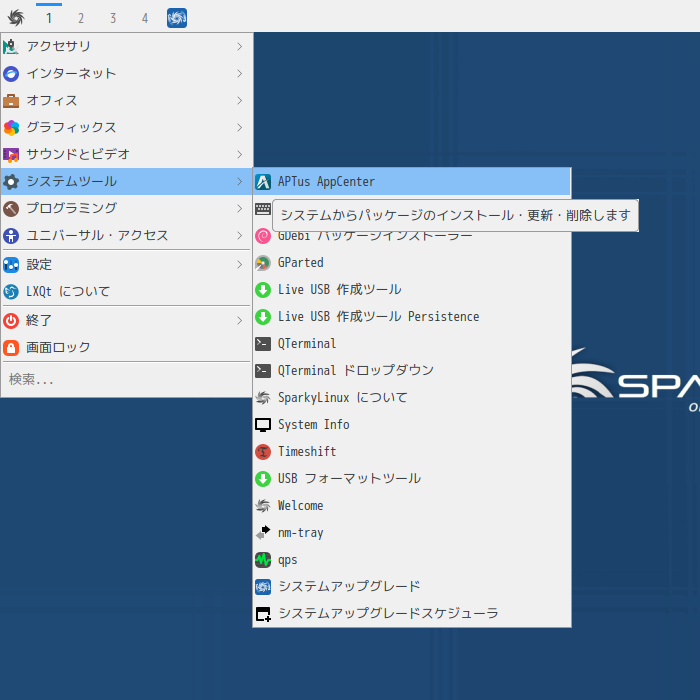This screenshot has height=700, width=700.
Task: Click the upgrade scheduler calendar icon
Action: pos(263,614)
